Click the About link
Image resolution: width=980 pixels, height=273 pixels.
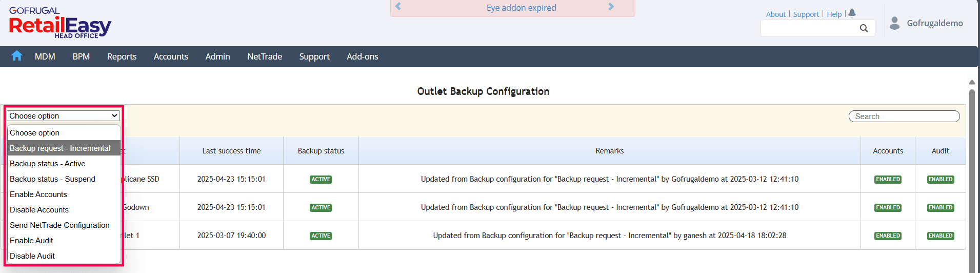coord(775,14)
